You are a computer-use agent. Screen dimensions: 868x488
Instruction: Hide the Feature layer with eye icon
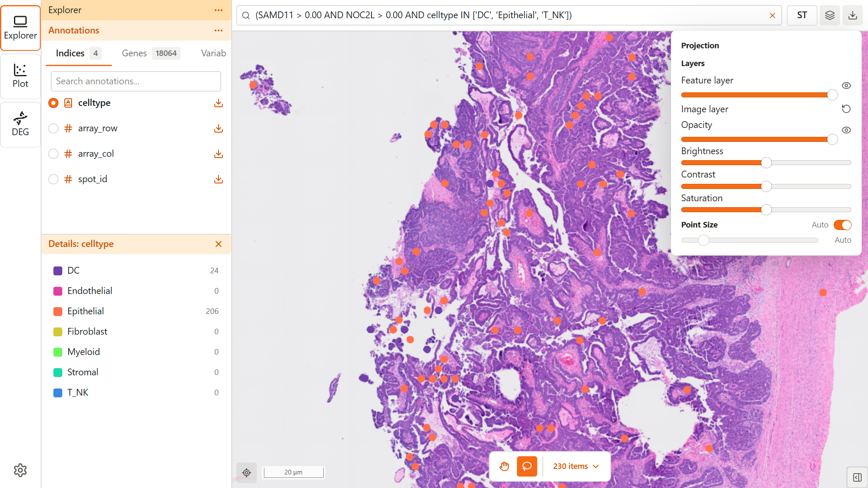click(x=846, y=86)
